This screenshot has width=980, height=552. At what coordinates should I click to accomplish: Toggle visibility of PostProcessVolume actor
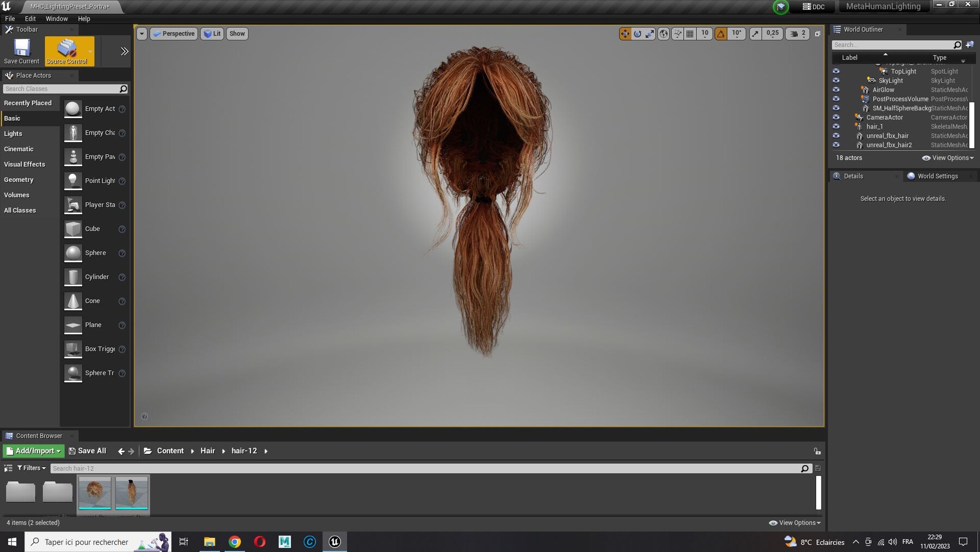[x=836, y=99]
